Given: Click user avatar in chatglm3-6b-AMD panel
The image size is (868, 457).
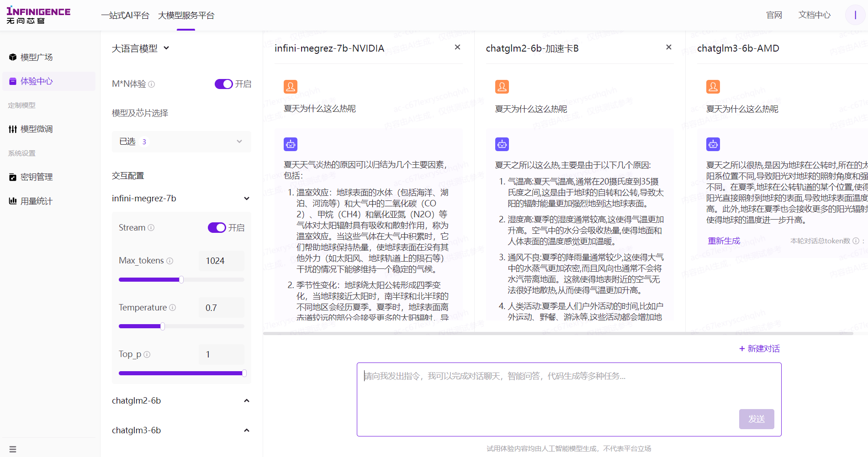Looking at the screenshot, I should click(x=713, y=87).
